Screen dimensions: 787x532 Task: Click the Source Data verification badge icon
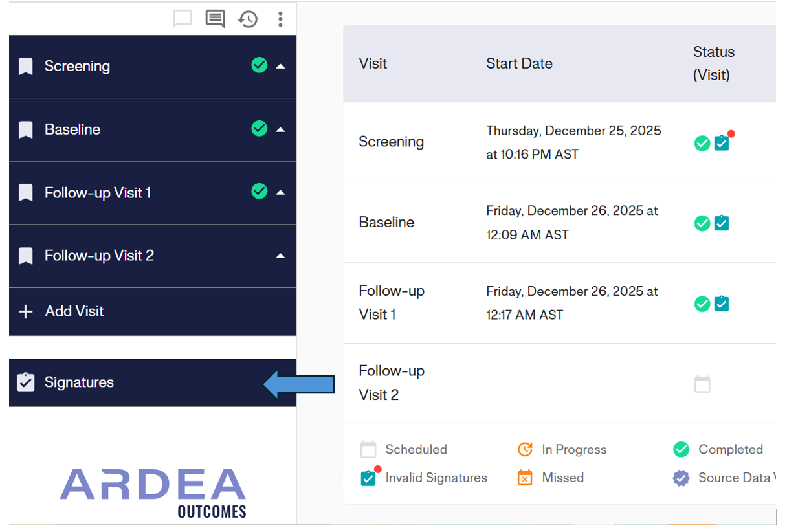(681, 478)
